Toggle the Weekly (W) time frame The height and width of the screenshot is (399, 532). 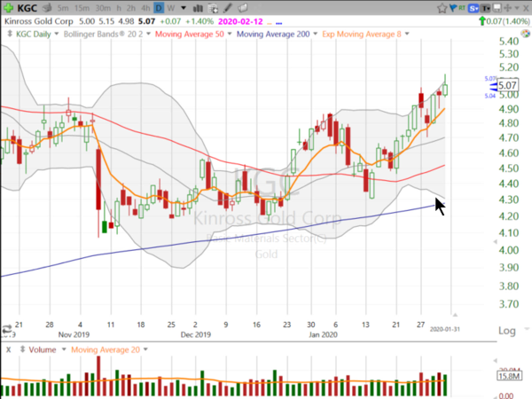(x=171, y=8)
